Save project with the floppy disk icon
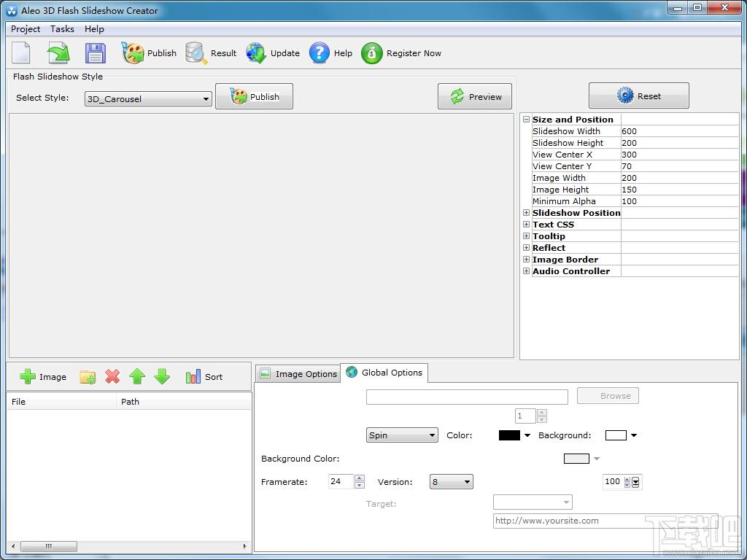 click(96, 52)
